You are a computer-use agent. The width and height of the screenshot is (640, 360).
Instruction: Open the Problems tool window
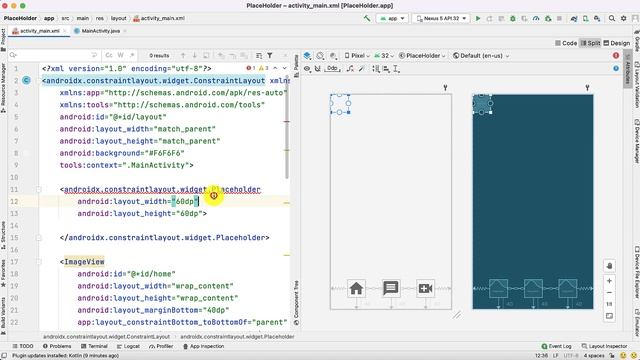click(57, 346)
